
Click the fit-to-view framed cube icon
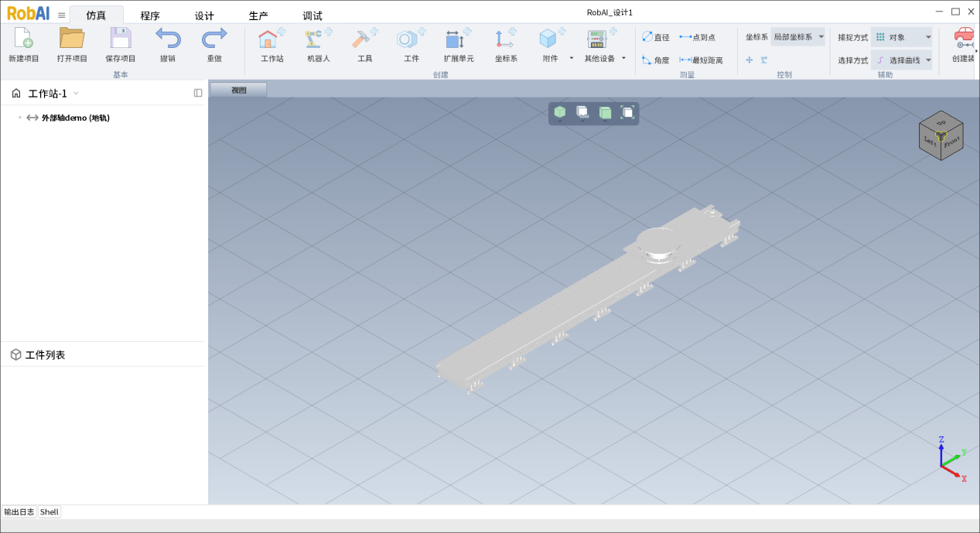[627, 112]
